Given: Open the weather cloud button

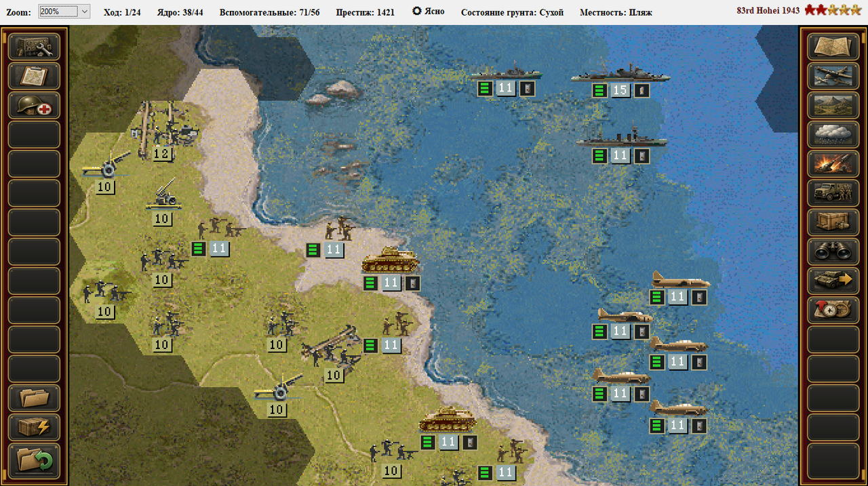Looking at the screenshot, I should pyautogui.click(x=833, y=134).
